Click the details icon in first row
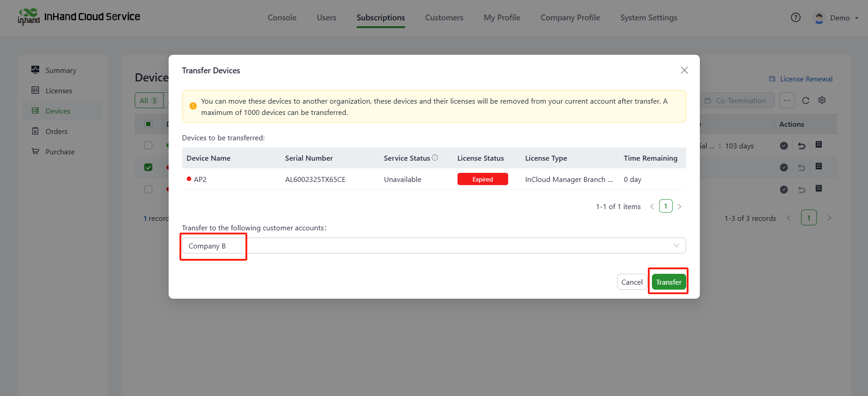The width and height of the screenshot is (868, 396). click(819, 145)
